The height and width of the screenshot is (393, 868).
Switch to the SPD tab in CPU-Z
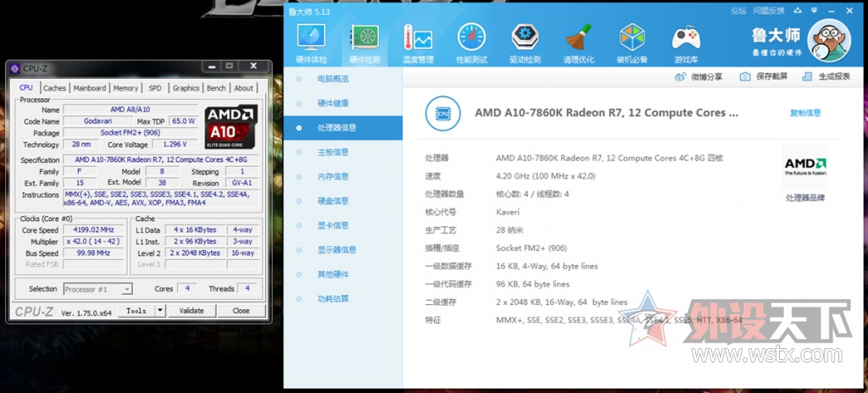(x=156, y=88)
